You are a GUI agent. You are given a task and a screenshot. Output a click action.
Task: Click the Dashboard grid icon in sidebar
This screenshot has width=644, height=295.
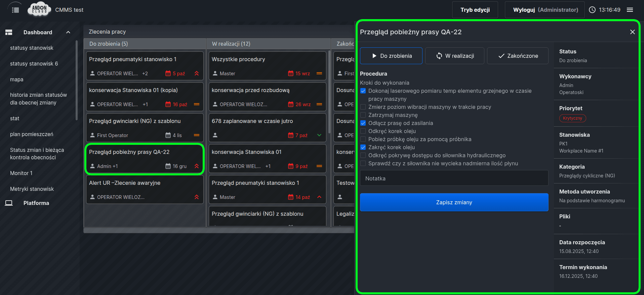[9, 32]
